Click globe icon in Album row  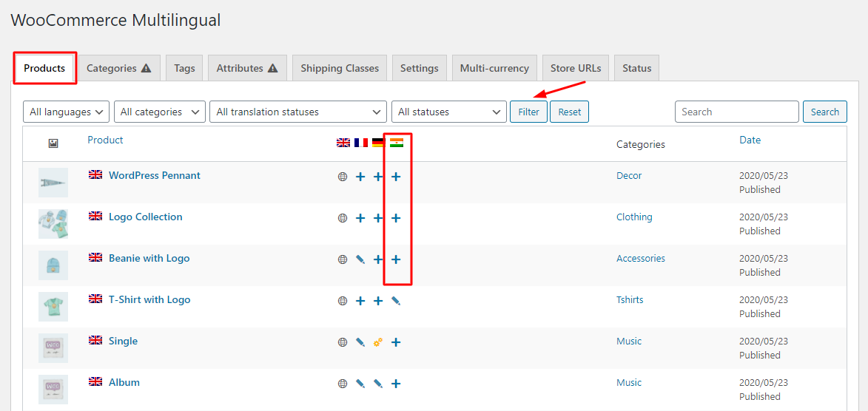343,384
